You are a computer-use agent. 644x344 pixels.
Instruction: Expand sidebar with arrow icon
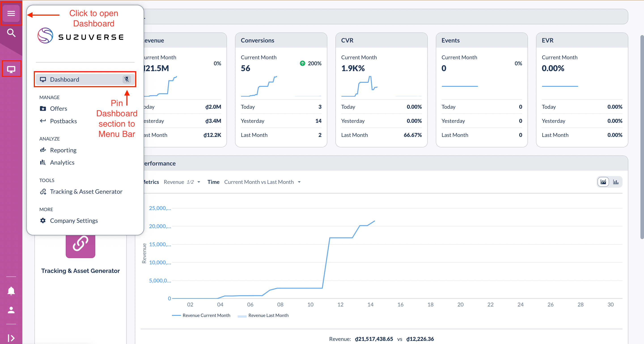pos(11,338)
